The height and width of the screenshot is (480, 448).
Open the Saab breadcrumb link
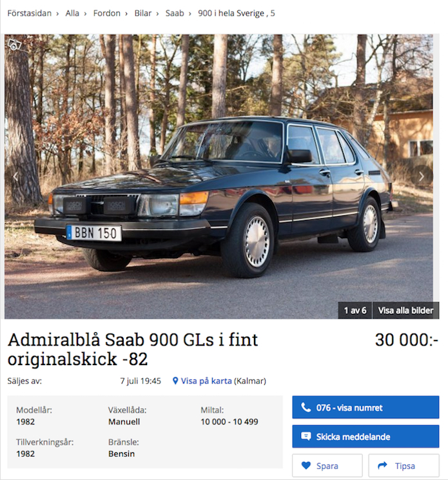(175, 13)
